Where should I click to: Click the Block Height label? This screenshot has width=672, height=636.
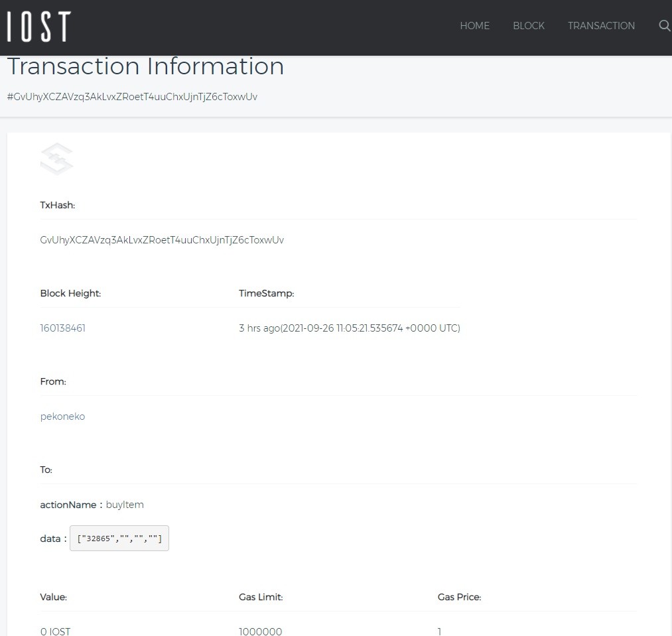point(70,294)
